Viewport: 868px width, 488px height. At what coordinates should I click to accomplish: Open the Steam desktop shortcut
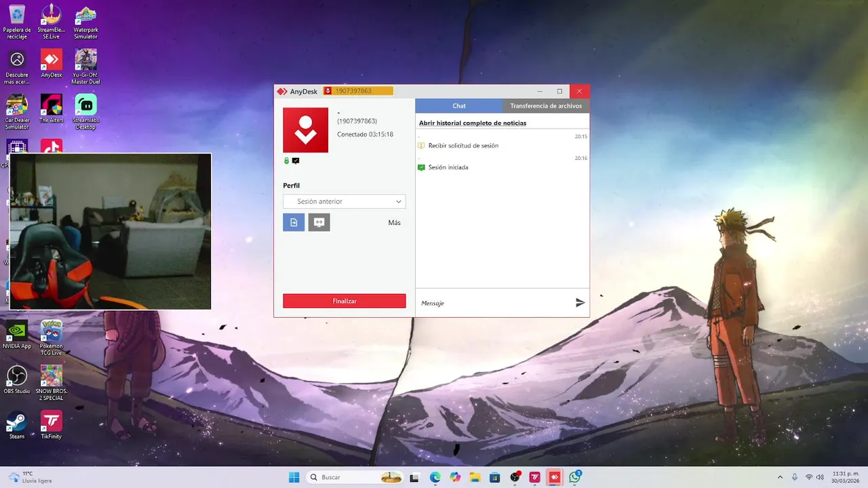tap(17, 425)
